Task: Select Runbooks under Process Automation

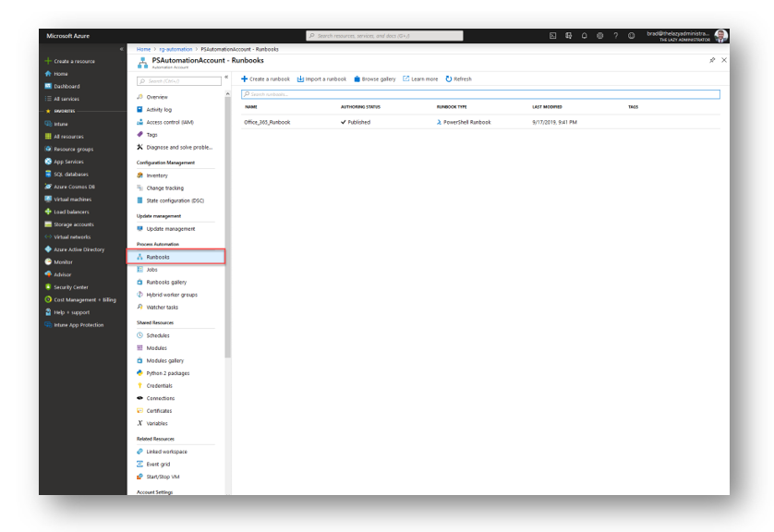Action: (x=176, y=257)
